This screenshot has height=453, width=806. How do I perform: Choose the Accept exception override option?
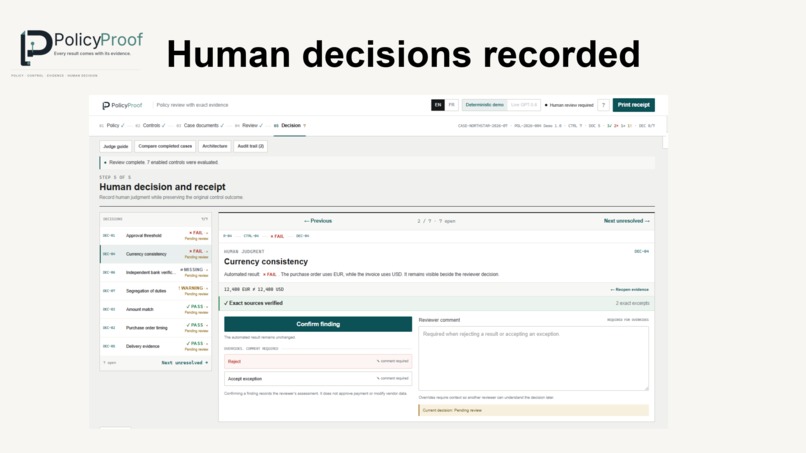click(x=318, y=379)
